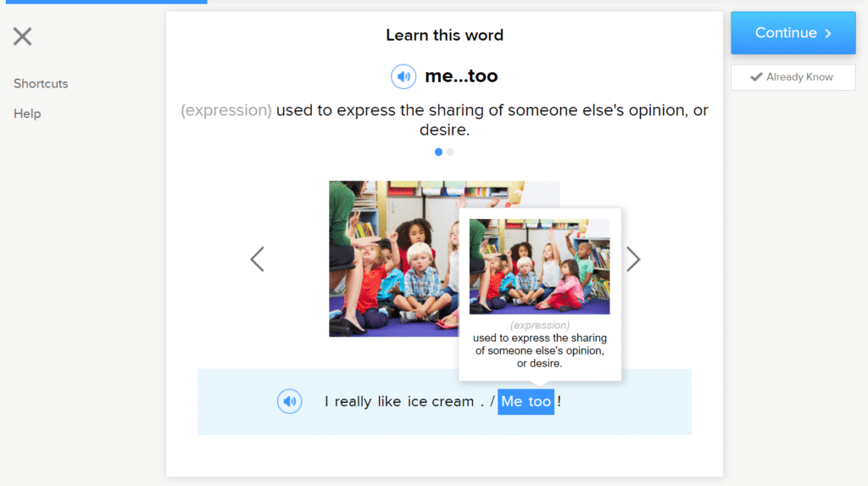
Task: Go to the previous image with left arrow
Action: [x=258, y=259]
